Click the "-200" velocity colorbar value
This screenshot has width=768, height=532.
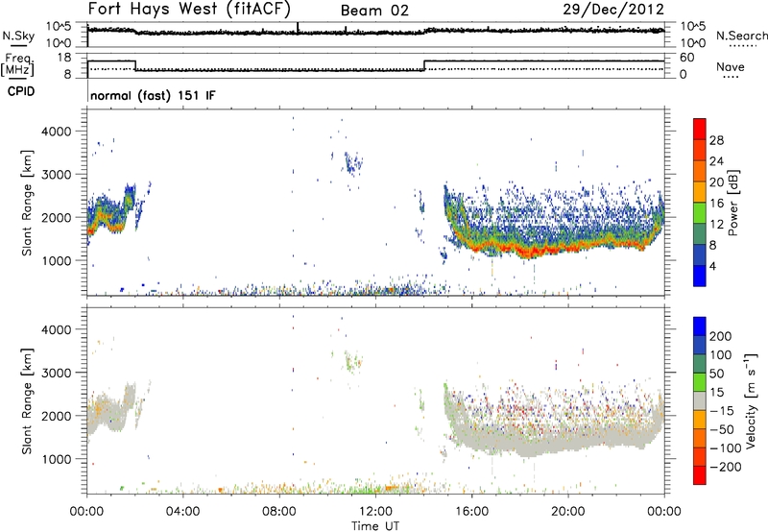(726, 467)
